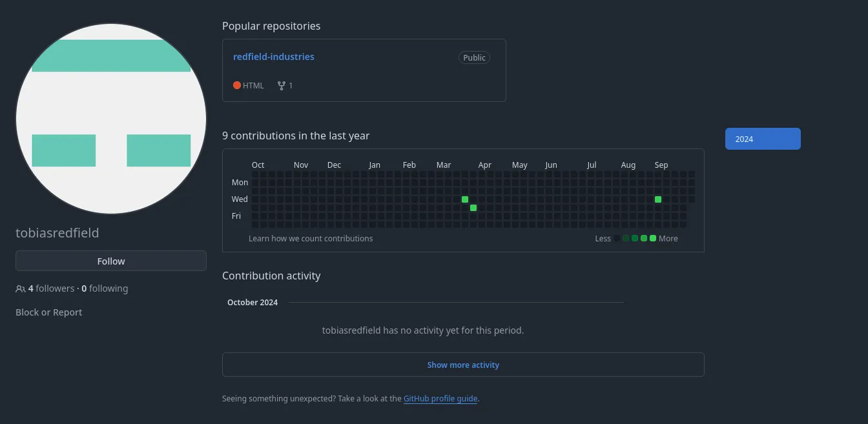
Task: Select the followers people icon
Action: [20, 288]
